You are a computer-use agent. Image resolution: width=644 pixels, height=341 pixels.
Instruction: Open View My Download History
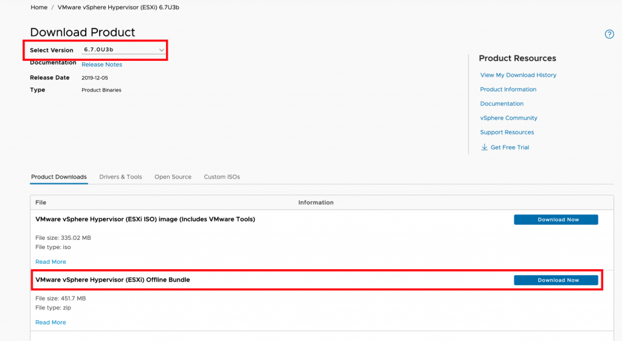(x=518, y=75)
